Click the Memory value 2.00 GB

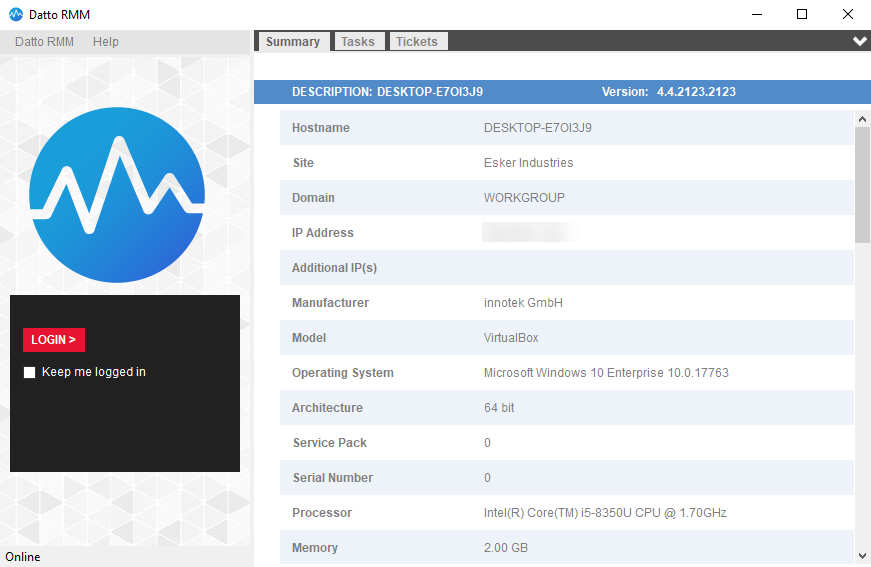pos(505,548)
